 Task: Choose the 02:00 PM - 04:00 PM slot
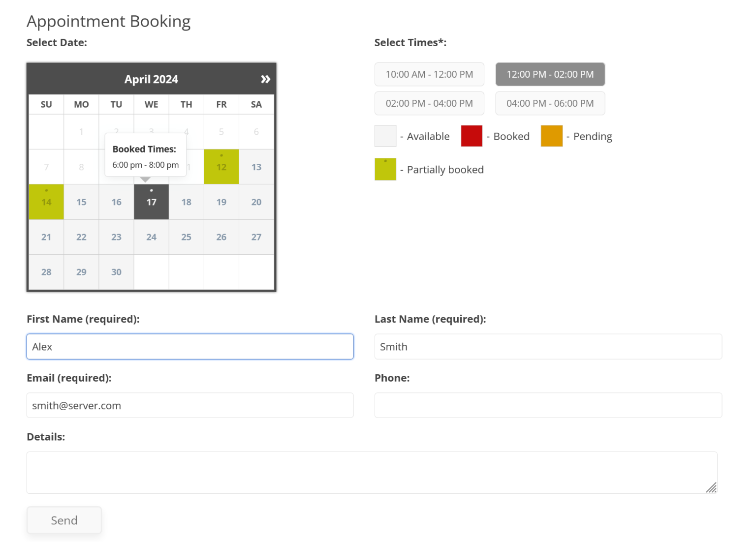(429, 103)
